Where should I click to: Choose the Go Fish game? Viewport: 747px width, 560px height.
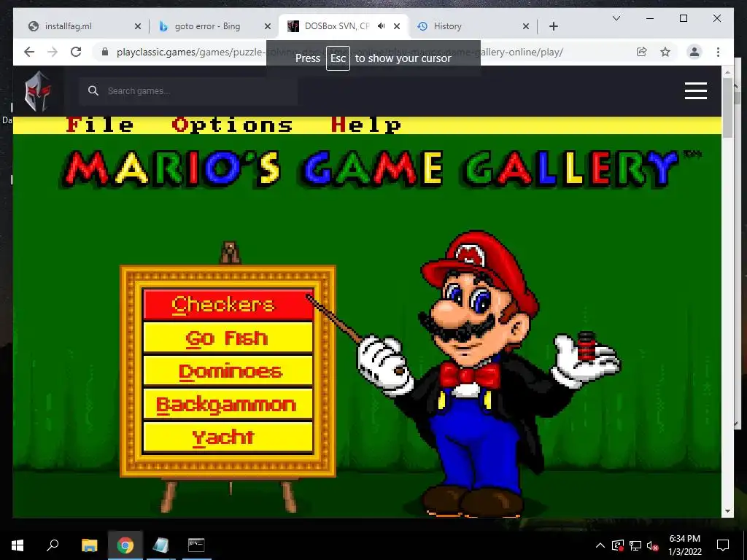(x=228, y=338)
